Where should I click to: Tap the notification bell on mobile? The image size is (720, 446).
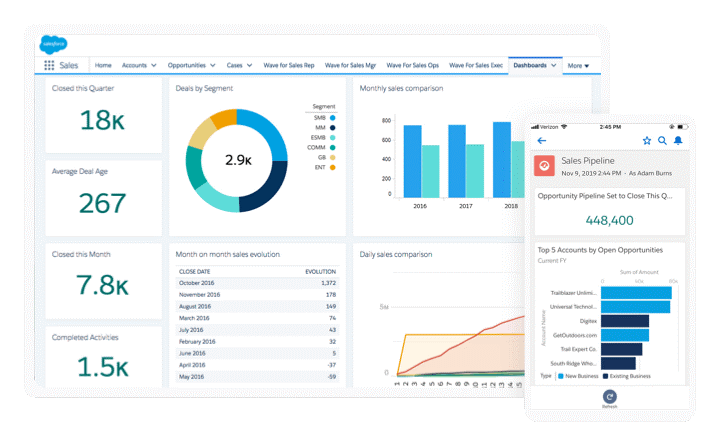(x=678, y=141)
